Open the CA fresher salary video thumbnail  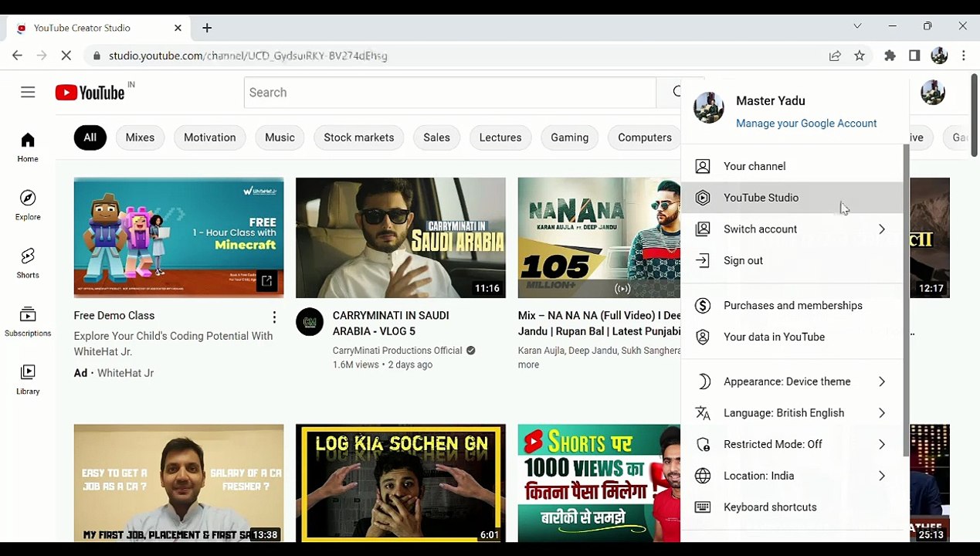point(178,483)
